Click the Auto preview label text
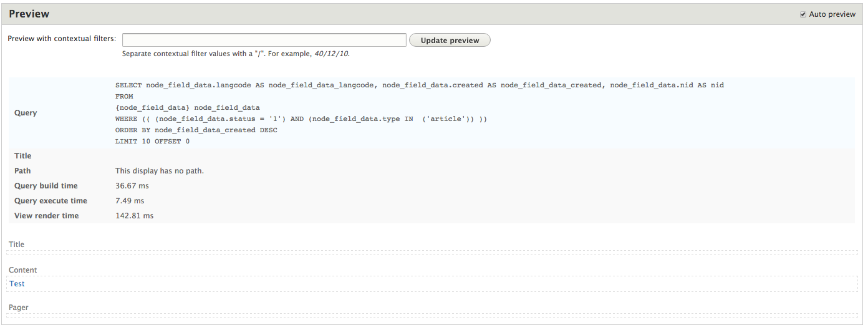The height and width of the screenshot is (330, 868). [x=832, y=14]
